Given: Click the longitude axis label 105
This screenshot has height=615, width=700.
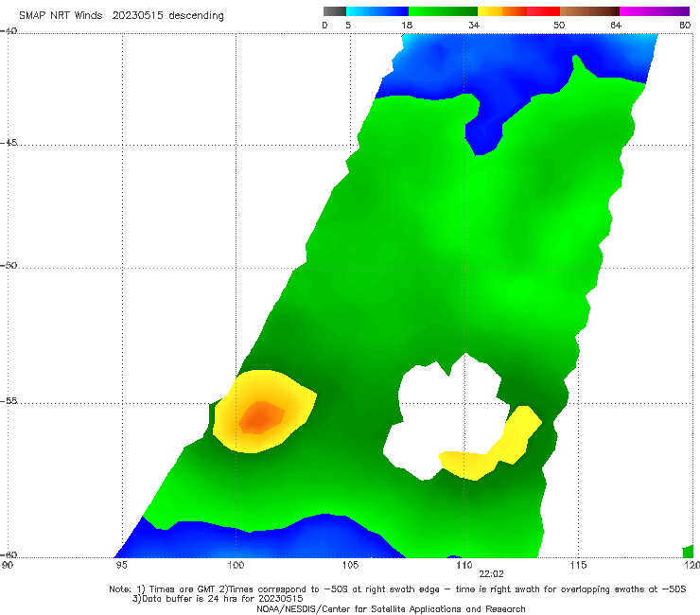Looking at the screenshot, I should pyautogui.click(x=350, y=566).
